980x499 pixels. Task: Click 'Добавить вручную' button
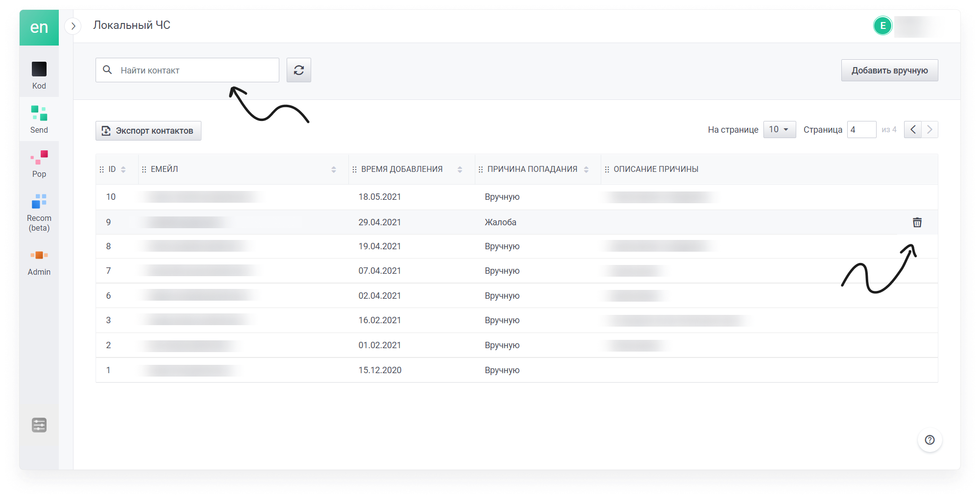pyautogui.click(x=889, y=71)
